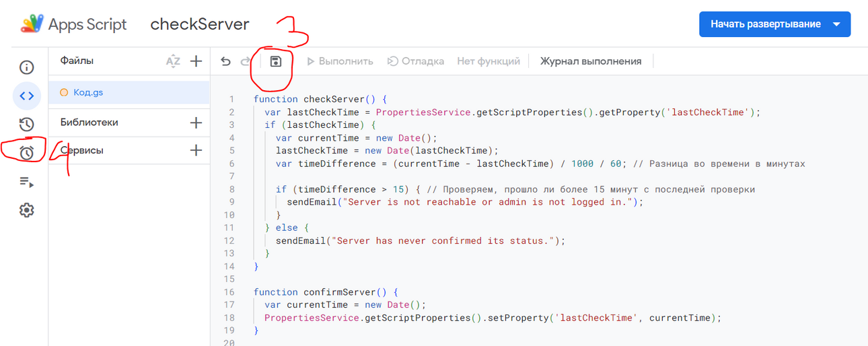Click Начать развертывание deploy button
The image size is (868, 346).
(774, 24)
